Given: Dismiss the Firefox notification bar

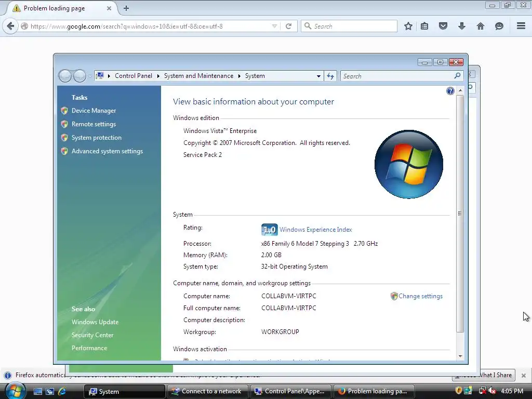Looking at the screenshot, I should click(524, 376).
